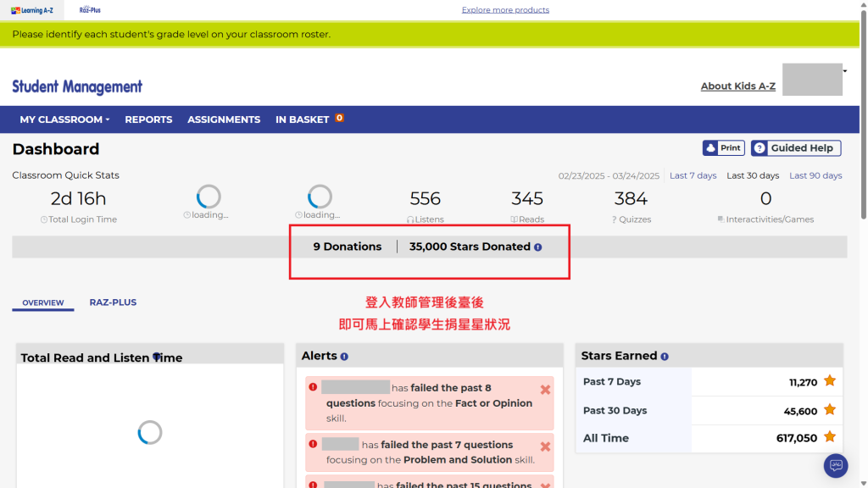
Task: Click the About Kids A-Z link
Action: click(x=737, y=86)
